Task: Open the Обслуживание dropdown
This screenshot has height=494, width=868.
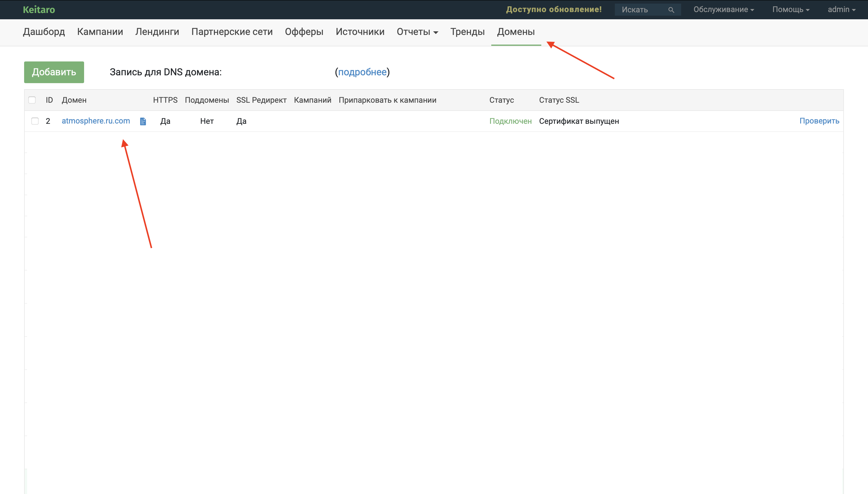Action: click(x=723, y=10)
